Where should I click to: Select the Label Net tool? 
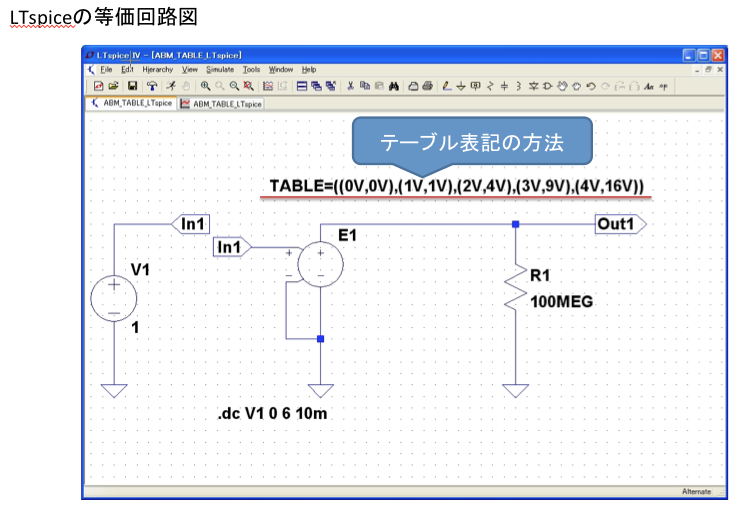click(x=476, y=86)
